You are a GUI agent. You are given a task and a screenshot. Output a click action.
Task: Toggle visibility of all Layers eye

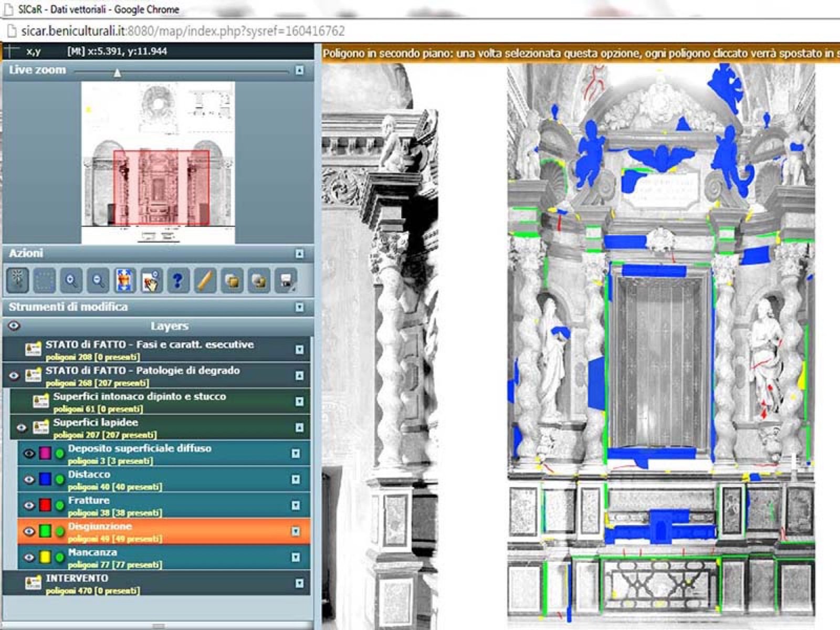tap(14, 326)
